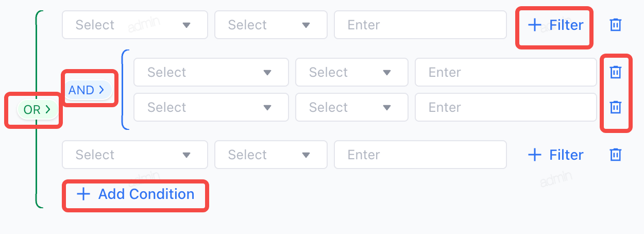644x234 pixels.
Task: Add a Filter to the bottom row
Action: (556, 155)
